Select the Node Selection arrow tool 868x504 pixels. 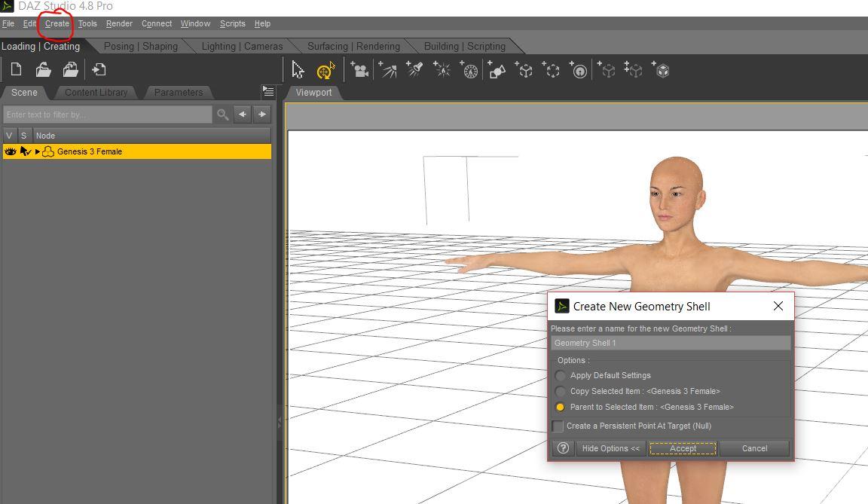point(298,71)
